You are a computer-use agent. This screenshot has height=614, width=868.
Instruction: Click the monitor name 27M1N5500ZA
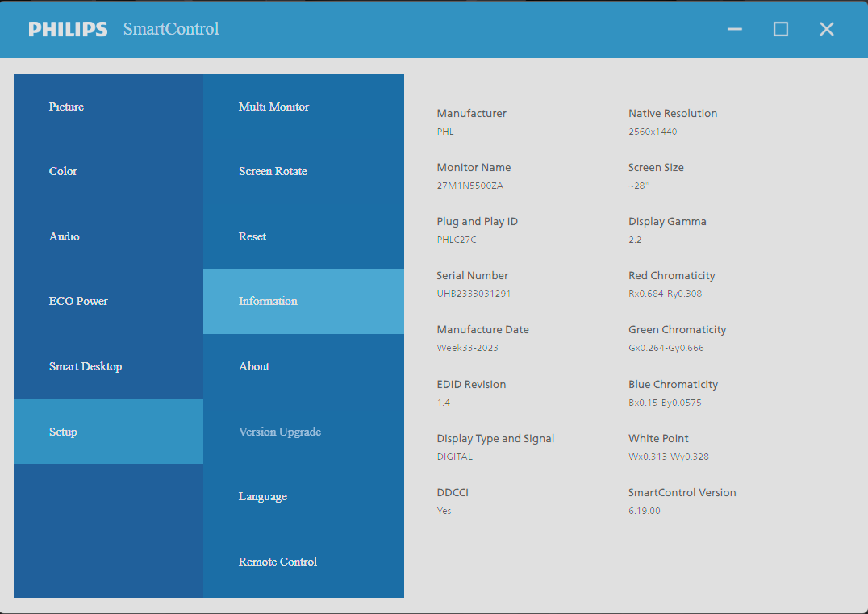(x=470, y=186)
